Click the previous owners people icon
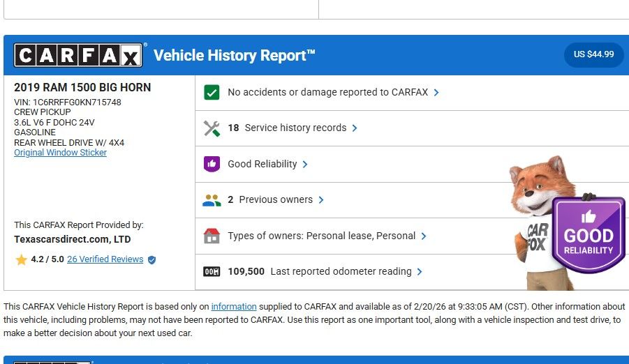The height and width of the screenshot is (364, 629). coord(212,200)
